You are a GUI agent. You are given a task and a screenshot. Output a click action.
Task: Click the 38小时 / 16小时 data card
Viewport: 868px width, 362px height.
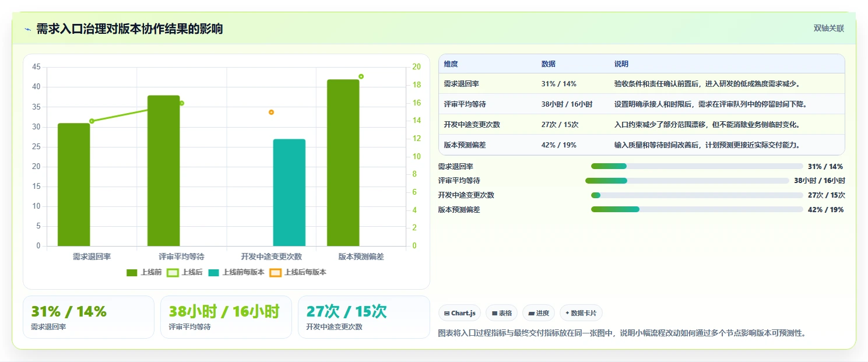226,317
